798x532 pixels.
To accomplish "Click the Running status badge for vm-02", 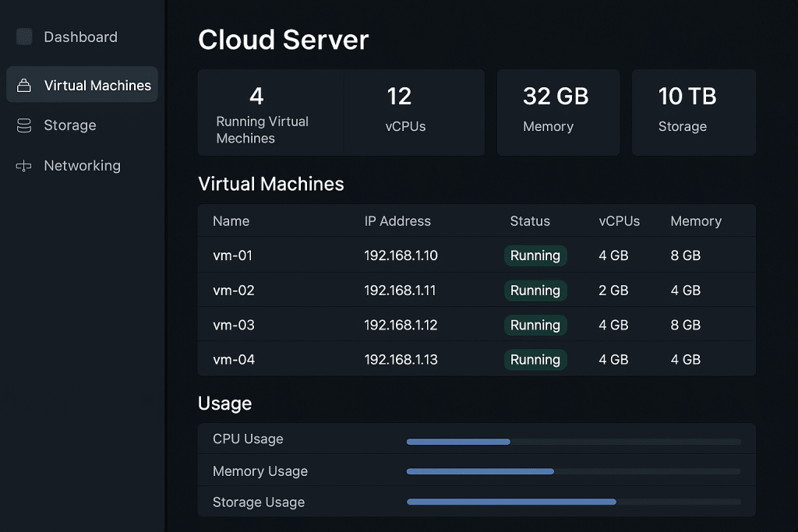I will pyautogui.click(x=535, y=291).
